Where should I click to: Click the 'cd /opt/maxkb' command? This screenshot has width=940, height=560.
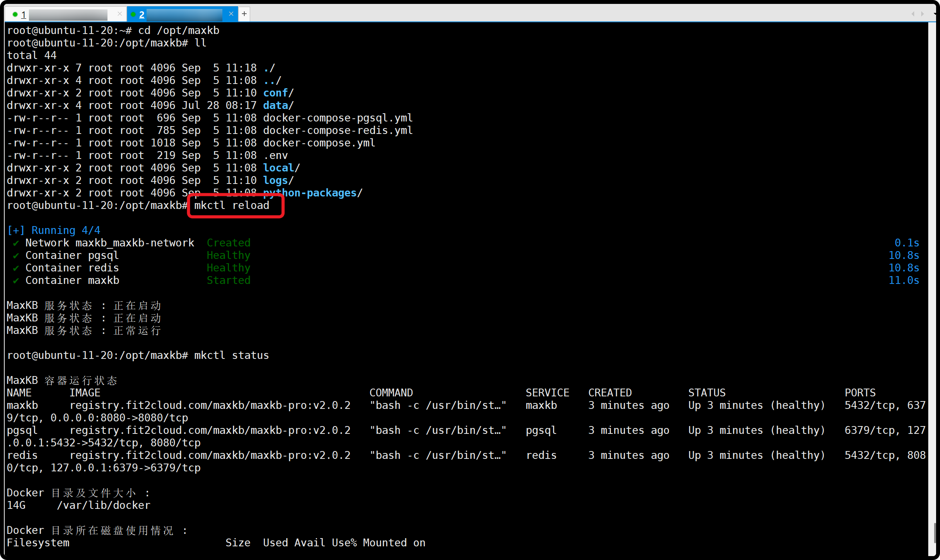pos(179,30)
